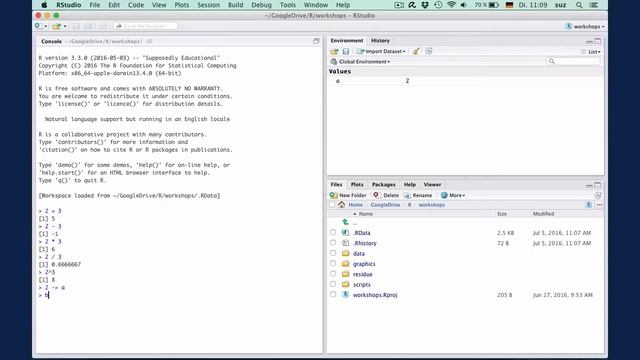The image size is (640, 360).
Task: Click the New File icon in main toolbar
Action: 38,26
